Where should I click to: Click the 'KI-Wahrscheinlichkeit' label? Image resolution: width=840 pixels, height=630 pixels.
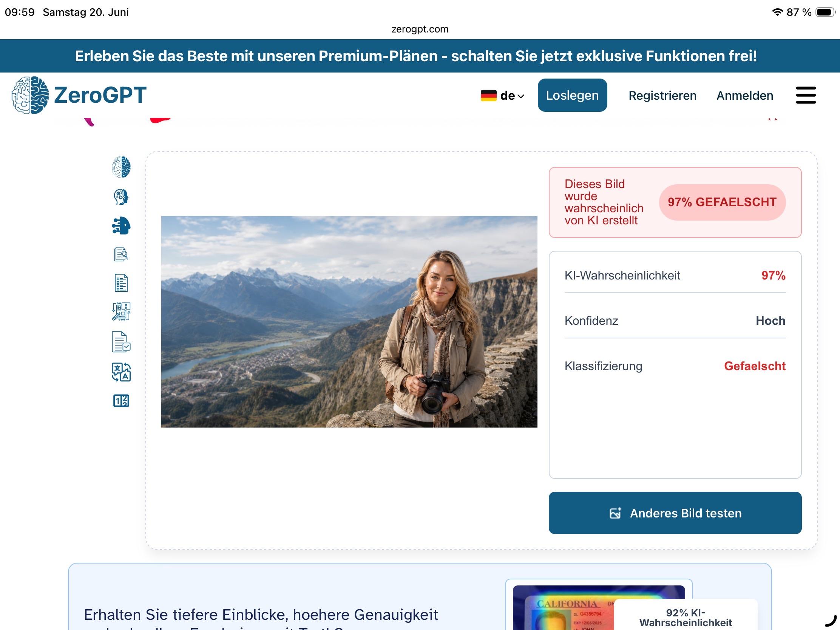[x=622, y=275]
